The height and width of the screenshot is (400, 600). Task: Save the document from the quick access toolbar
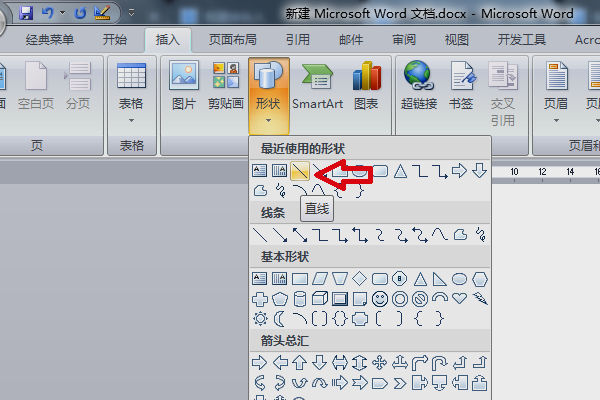click(26, 13)
